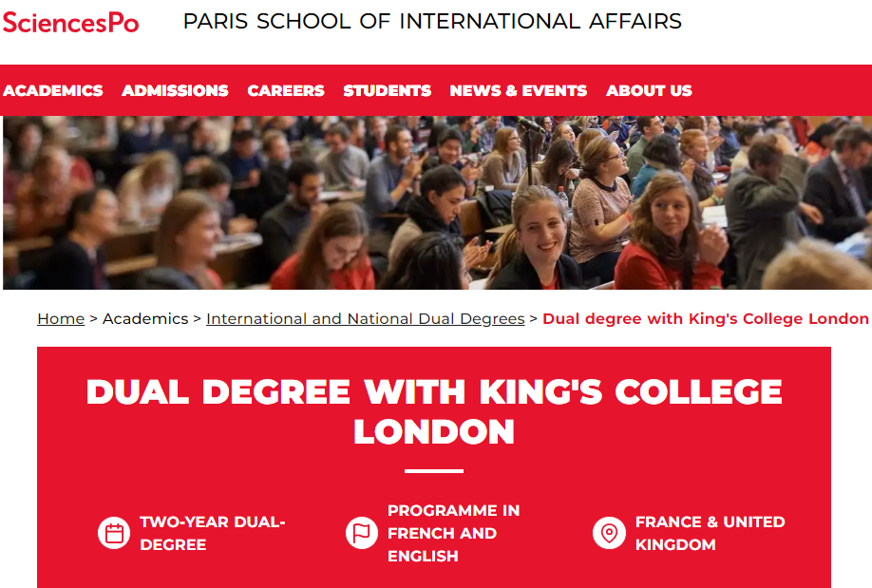Open the Admissions menu
This screenshot has height=588, width=872.
tap(175, 90)
